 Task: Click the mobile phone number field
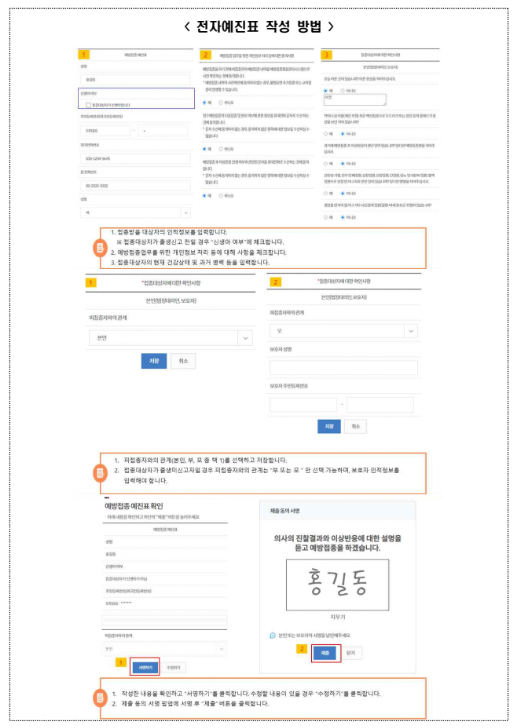tap(135, 159)
